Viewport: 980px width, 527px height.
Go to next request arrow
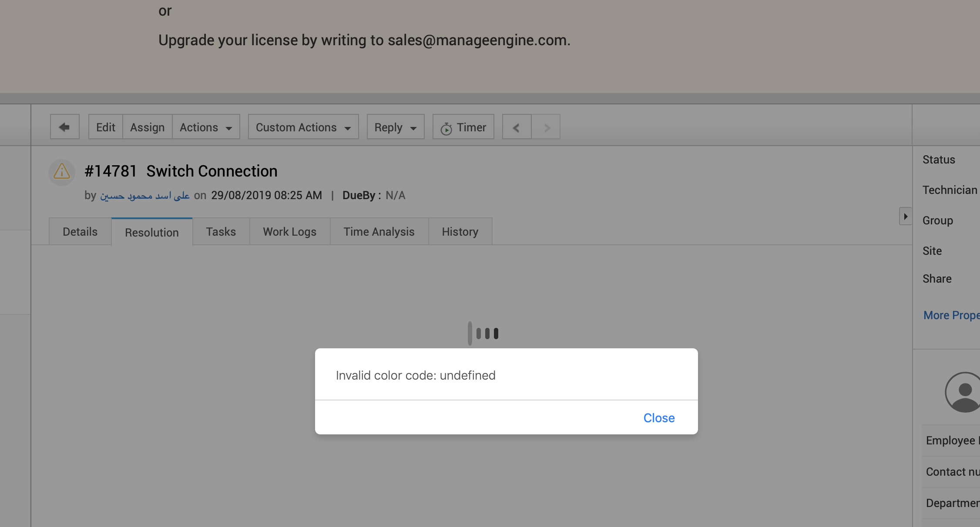[546, 127]
